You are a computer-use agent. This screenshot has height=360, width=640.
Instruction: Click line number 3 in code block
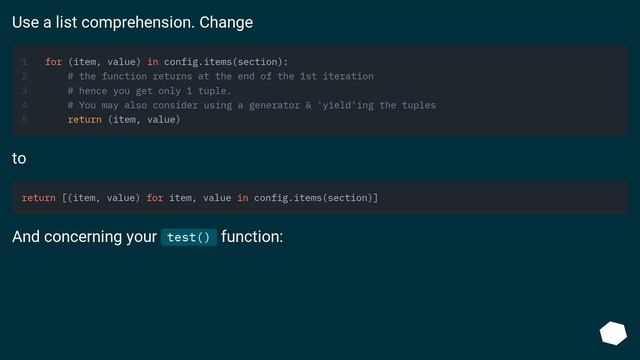(x=24, y=91)
